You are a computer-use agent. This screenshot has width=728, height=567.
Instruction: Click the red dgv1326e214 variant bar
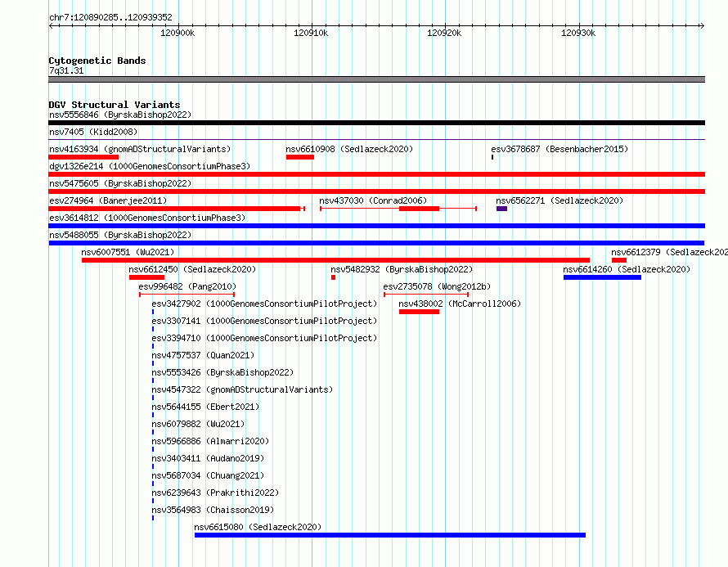point(376,174)
